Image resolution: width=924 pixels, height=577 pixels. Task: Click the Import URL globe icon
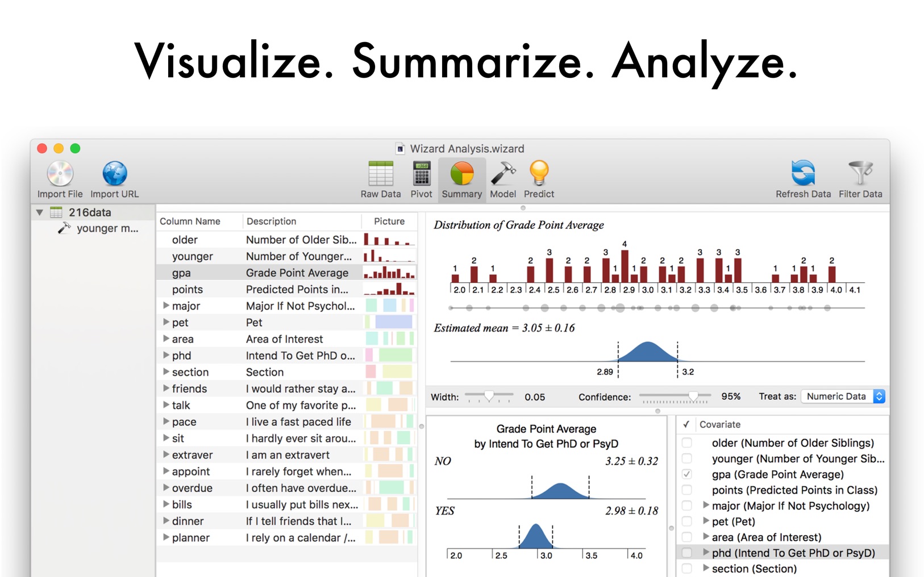[x=114, y=174]
